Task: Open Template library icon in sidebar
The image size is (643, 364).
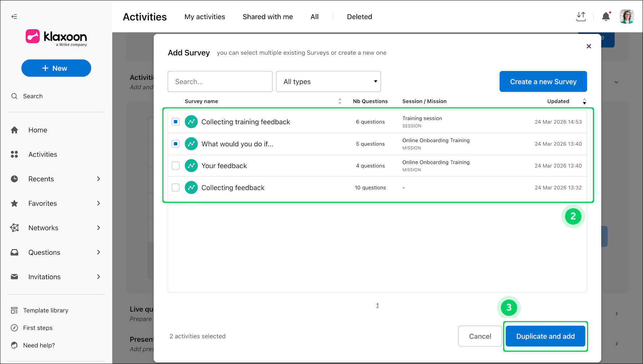Action: (x=14, y=310)
